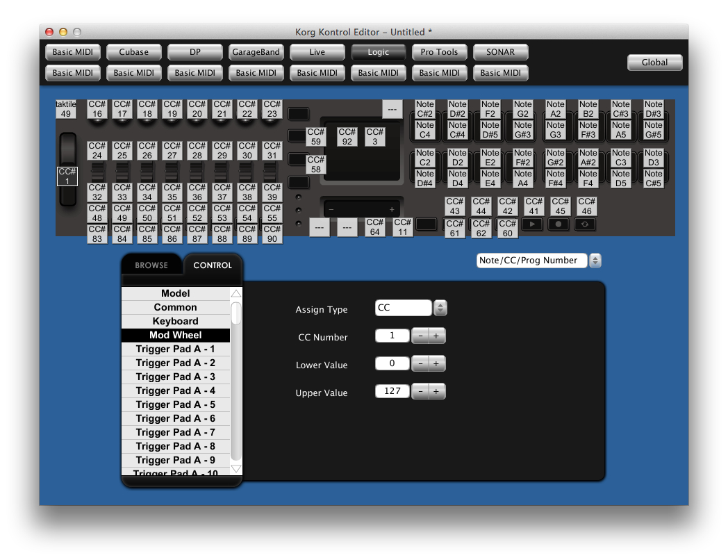Select the pitch wheel assigned CC# 1
This screenshot has height=560, width=728.
point(67,176)
